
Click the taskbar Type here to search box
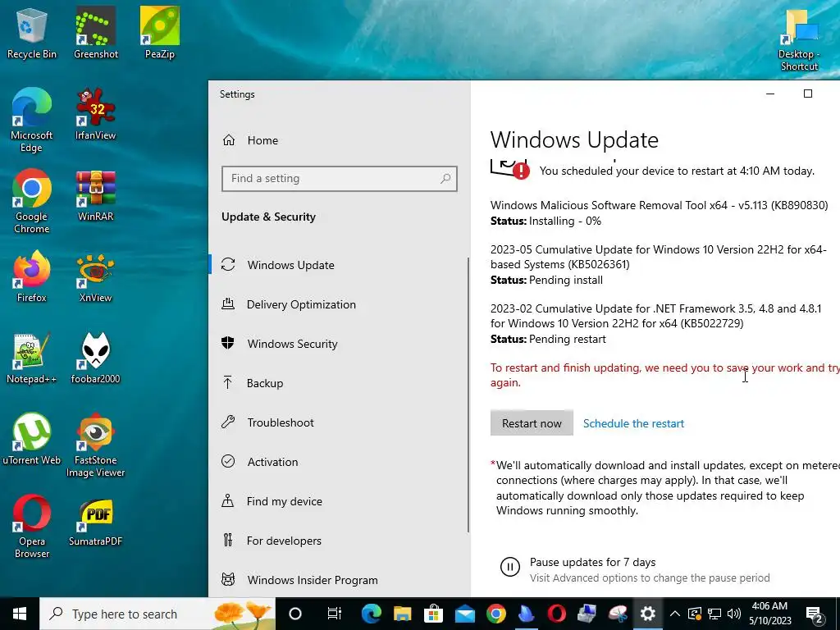click(157, 614)
